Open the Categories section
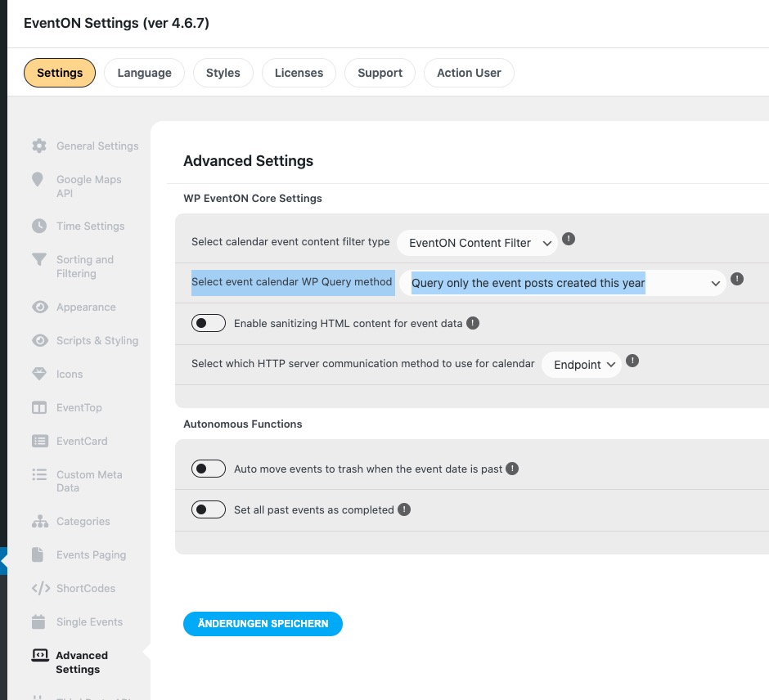 point(83,521)
